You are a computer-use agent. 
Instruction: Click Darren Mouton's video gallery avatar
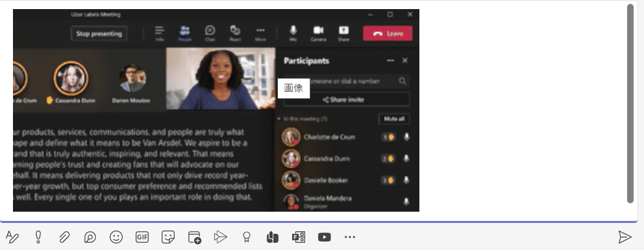(132, 78)
